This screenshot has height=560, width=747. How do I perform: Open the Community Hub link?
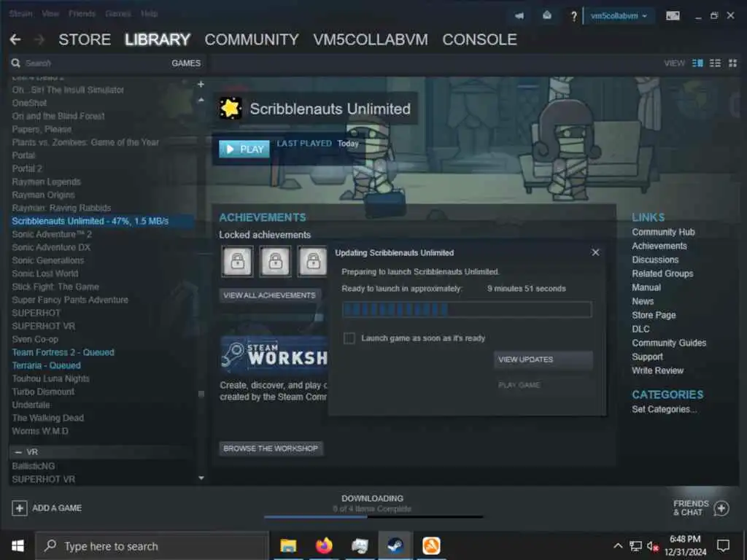point(663,232)
